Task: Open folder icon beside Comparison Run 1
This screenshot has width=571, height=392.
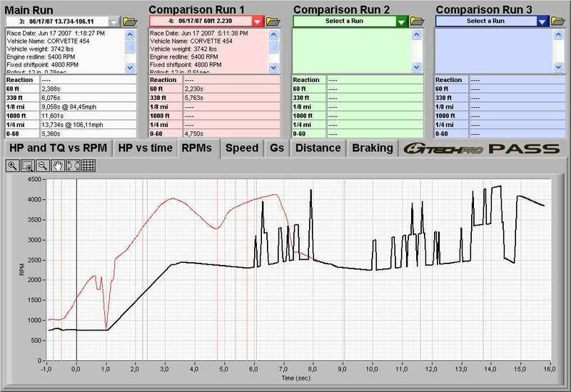Action: point(273,21)
